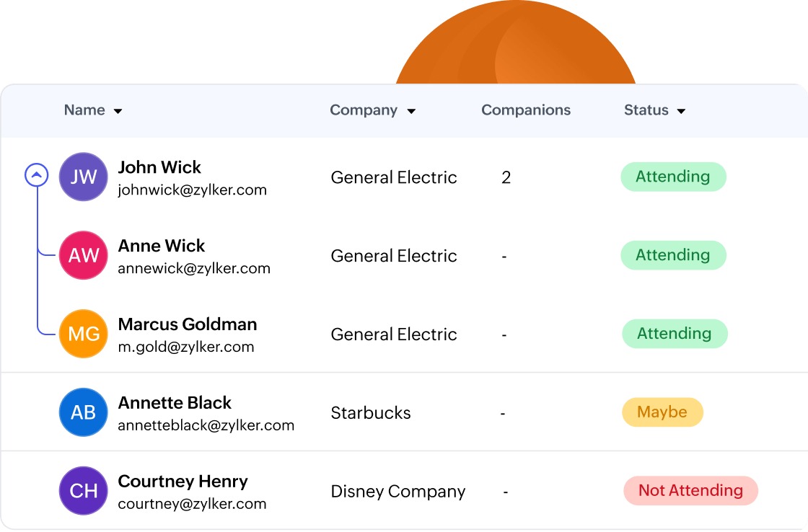Click Marcus Goldman's MG avatar icon
Screen dimensions: 808x532
click(x=83, y=334)
